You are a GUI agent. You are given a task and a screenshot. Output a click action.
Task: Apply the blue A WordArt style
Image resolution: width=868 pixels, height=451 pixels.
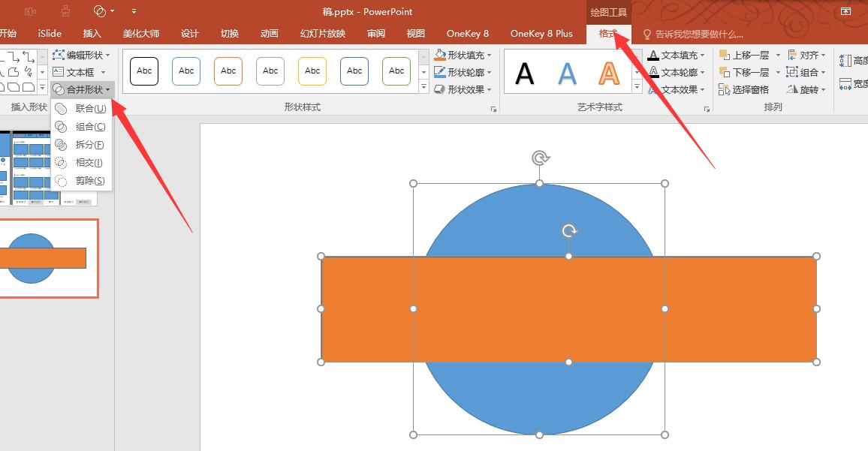click(x=567, y=73)
